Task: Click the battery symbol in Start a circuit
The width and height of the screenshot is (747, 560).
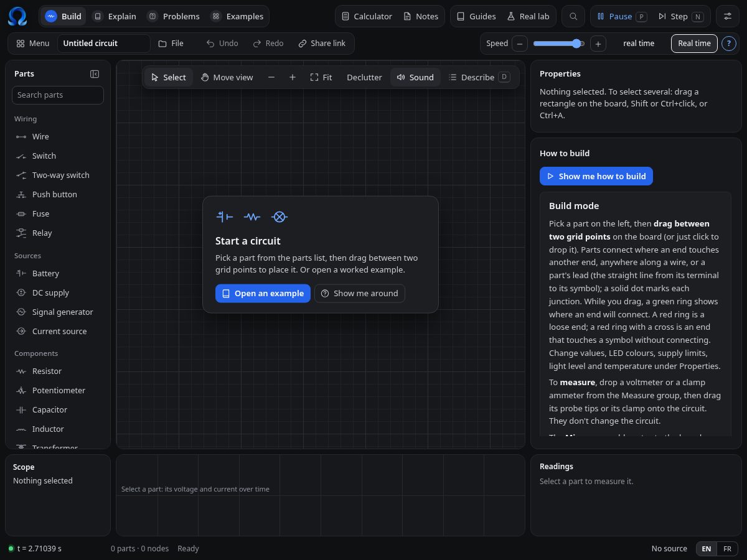Action: (x=224, y=217)
